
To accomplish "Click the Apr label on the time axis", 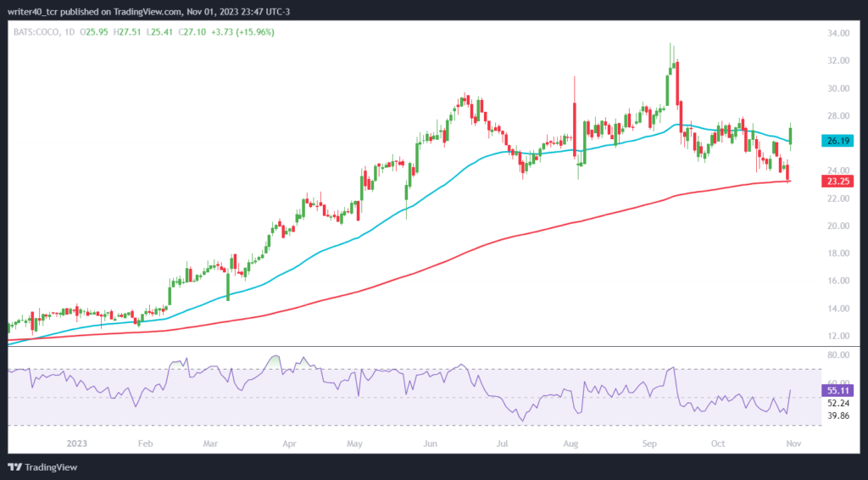I will click(x=290, y=444).
